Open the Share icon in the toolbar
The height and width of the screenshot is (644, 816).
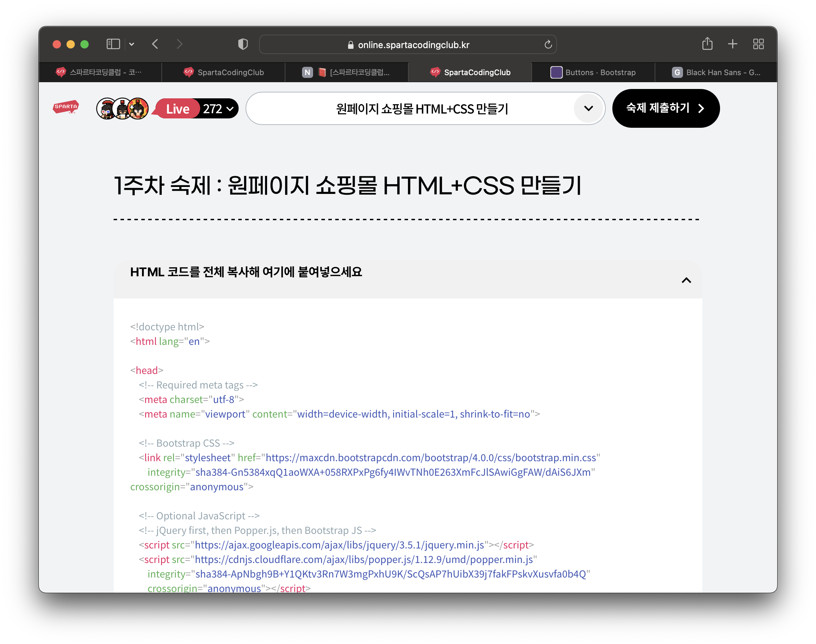(707, 44)
